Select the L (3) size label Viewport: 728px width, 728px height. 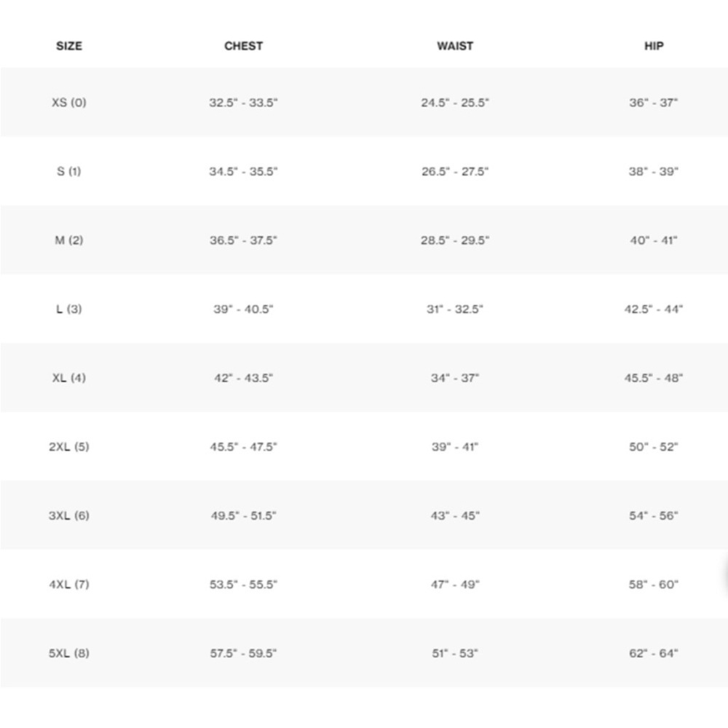pos(69,309)
